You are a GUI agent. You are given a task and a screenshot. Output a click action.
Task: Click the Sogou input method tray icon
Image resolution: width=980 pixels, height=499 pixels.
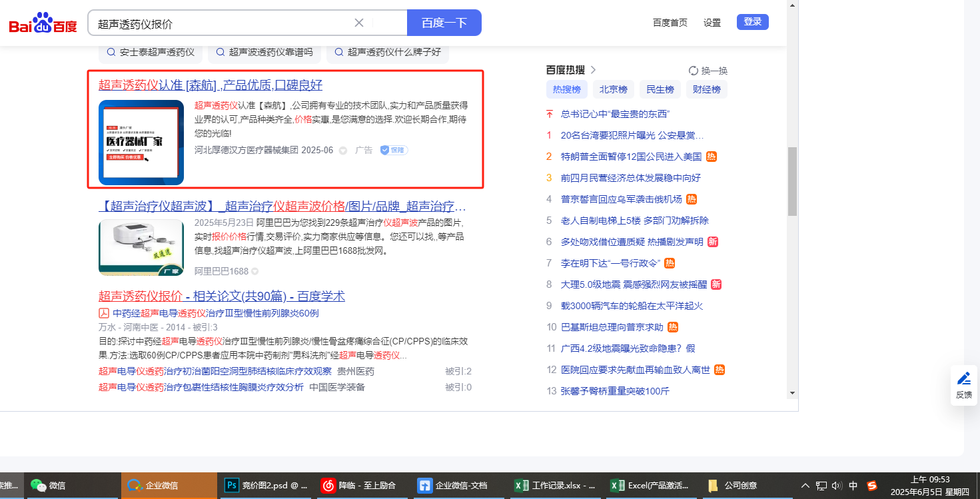(871, 486)
